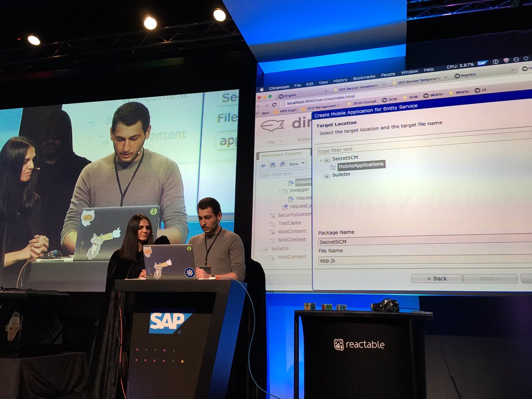This screenshot has width=532, height=399.
Task: Click the red shield icon in menu bar
Action: click(x=506, y=60)
